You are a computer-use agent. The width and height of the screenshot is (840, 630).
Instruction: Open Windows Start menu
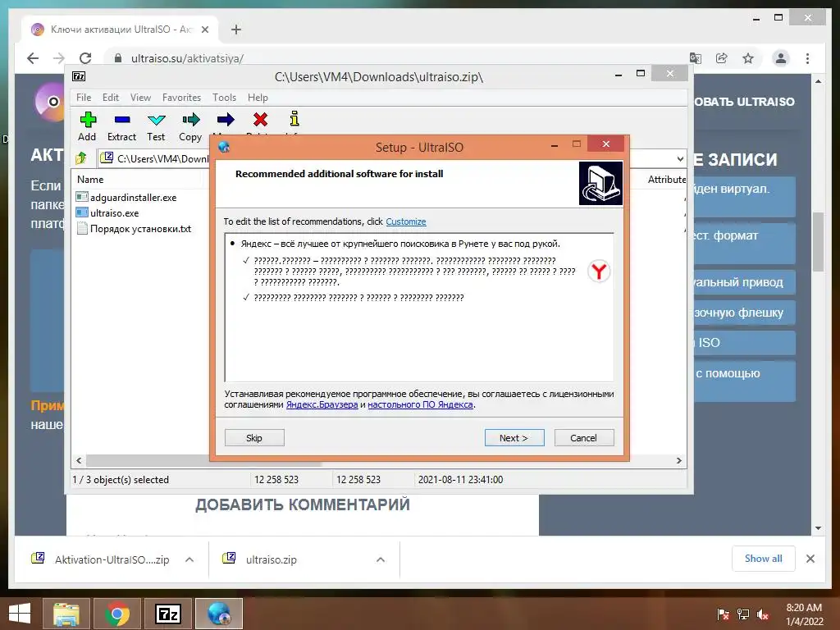coord(20,614)
